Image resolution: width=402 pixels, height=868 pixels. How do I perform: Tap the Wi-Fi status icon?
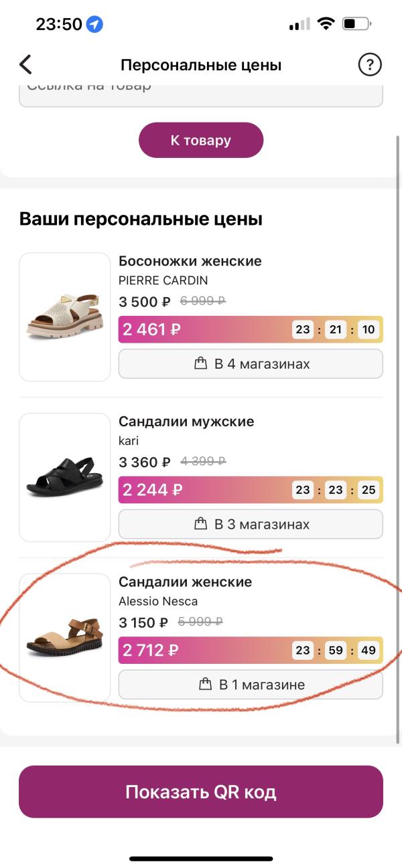point(326,24)
